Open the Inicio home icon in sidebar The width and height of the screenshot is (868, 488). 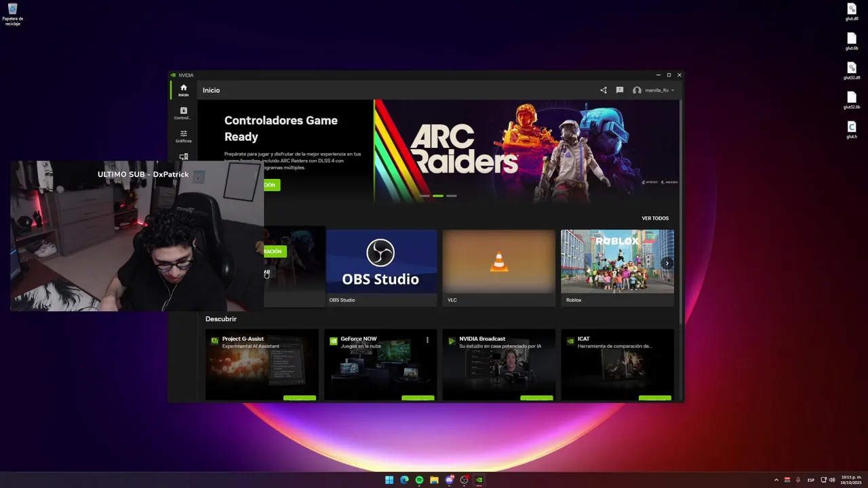[183, 90]
